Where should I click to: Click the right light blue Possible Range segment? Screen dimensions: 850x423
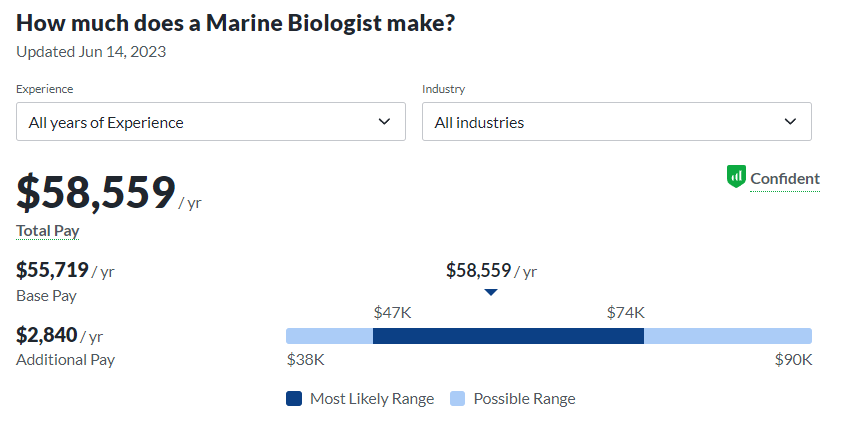click(x=727, y=336)
